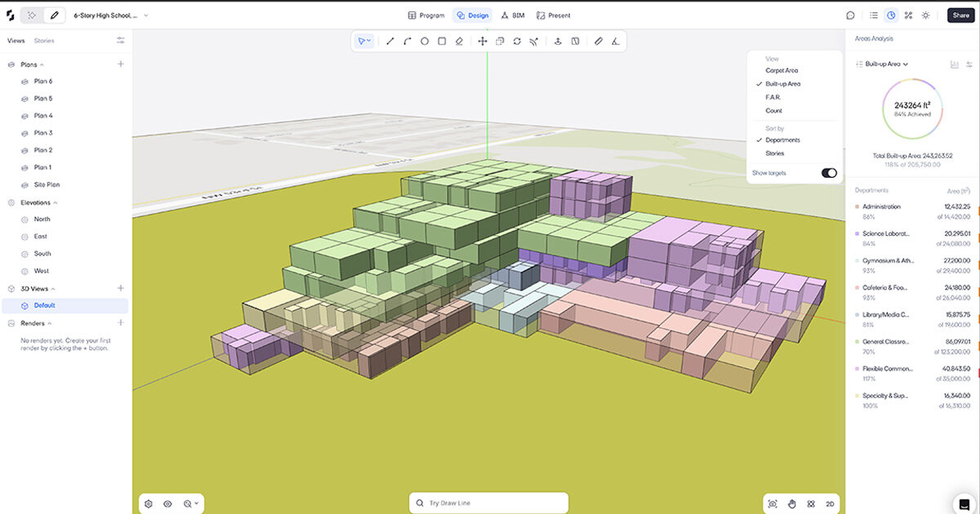
Task: Select the Move tool
Action: 482,41
